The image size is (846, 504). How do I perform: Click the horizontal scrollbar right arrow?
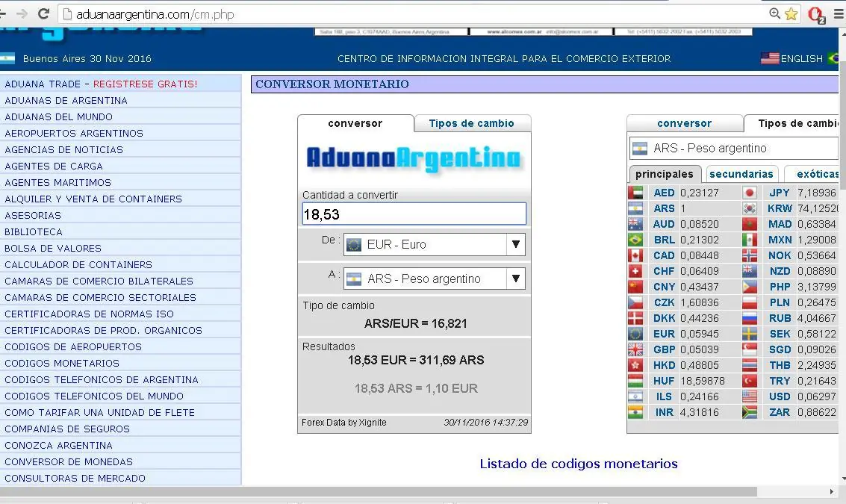831,491
